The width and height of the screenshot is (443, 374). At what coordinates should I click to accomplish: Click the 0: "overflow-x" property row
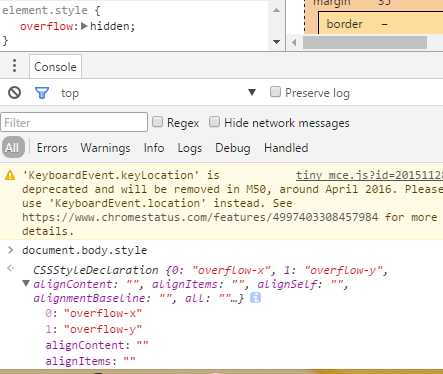point(94,313)
